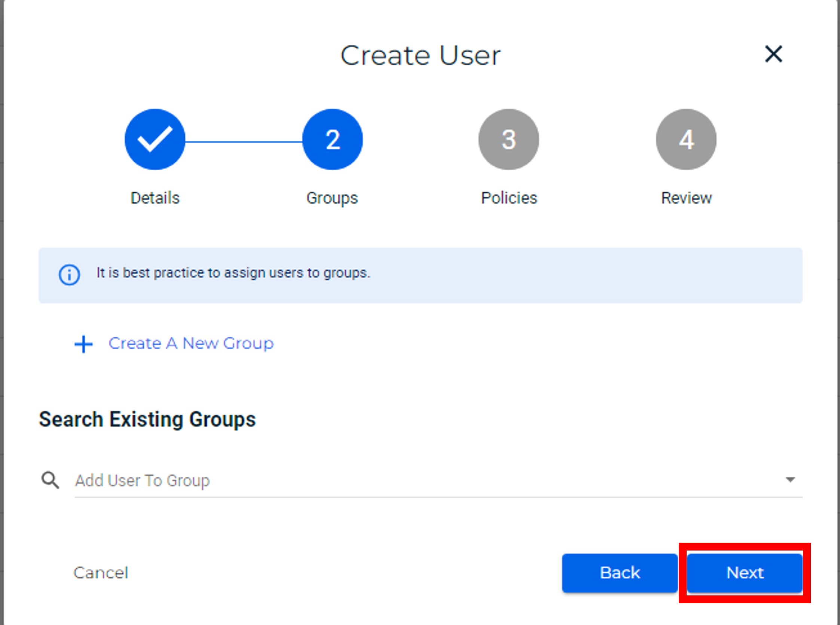Viewport: 840px width, 625px height.
Task: Cancel user creation
Action: [x=101, y=573]
